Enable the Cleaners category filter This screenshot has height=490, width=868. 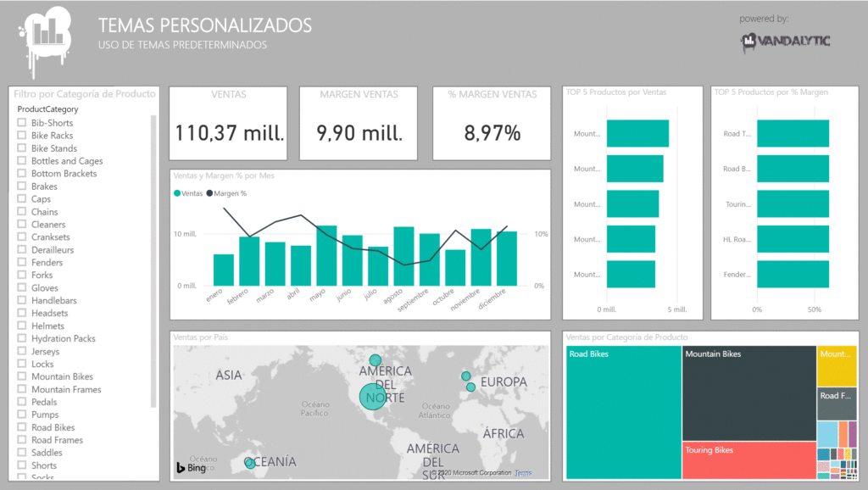click(21, 225)
